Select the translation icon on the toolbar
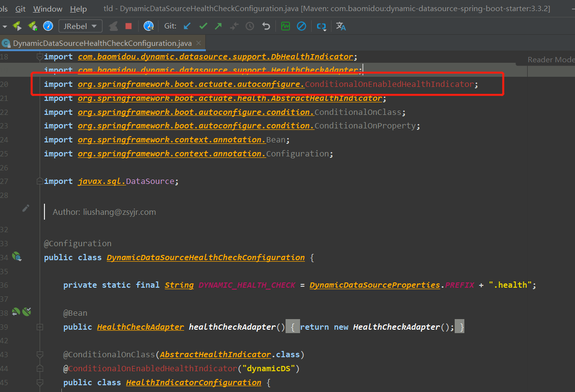Viewport: 575px width, 392px height. (341, 26)
